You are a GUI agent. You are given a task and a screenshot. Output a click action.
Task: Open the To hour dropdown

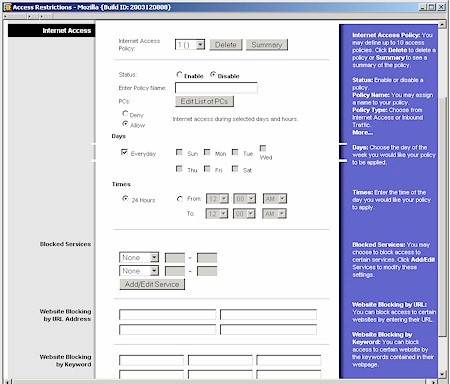[x=217, y=214]
